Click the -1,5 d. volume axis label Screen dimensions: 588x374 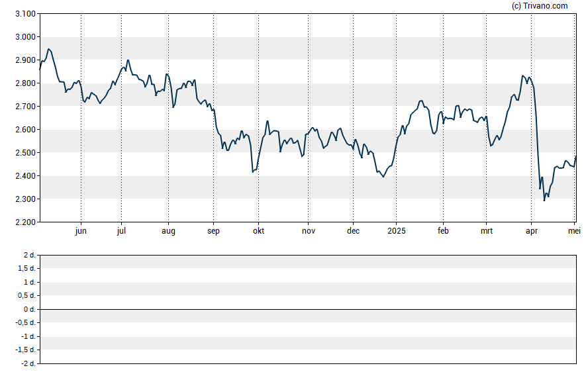26,350
